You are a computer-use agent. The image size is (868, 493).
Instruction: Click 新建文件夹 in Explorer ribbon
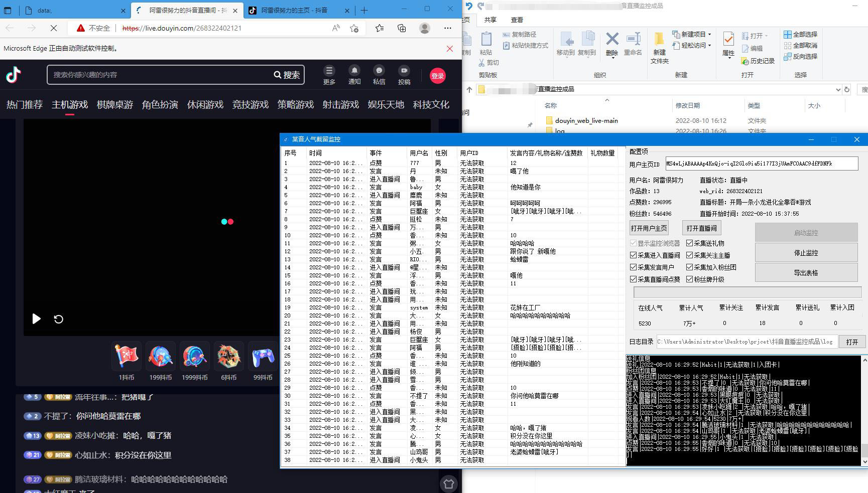pos(660,48)
